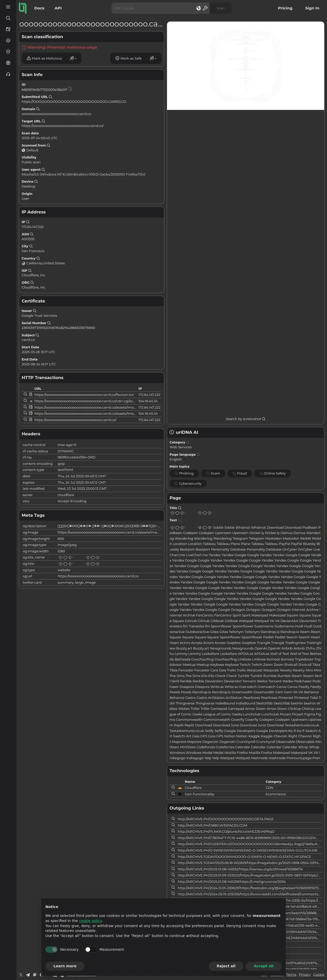Open the Docs menu item
The width and height of the screenshot is (327, 980).
point(39,8)
